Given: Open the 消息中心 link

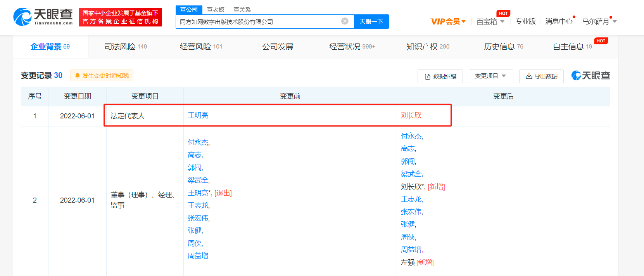Looking at the screenshot, I should pos(559,21).
